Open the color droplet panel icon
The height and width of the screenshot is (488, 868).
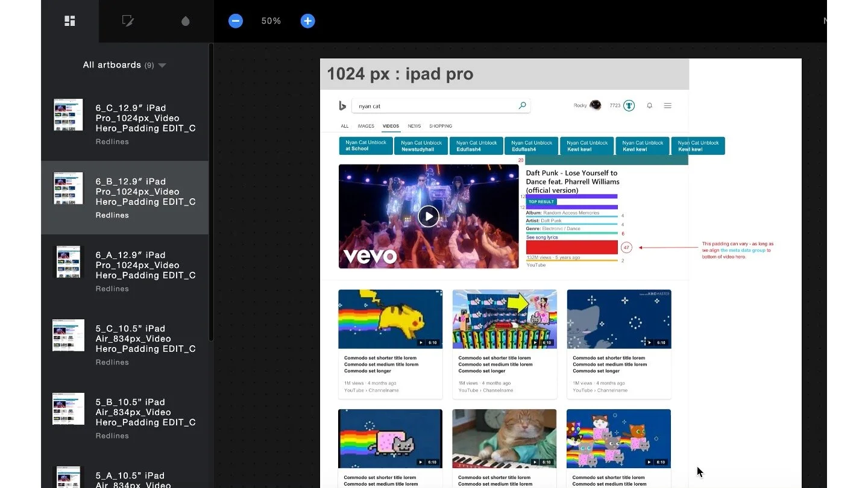[x=186, y=21]
